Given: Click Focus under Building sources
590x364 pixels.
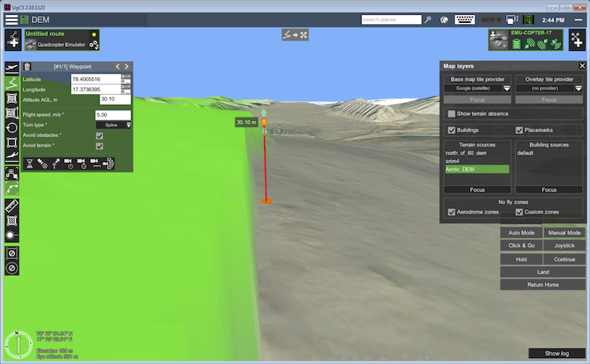Looking at the screenshot, I should tap(549, 190).
